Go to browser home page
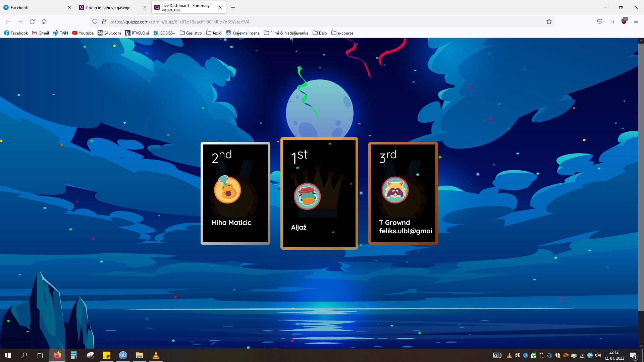 [44, 22]
